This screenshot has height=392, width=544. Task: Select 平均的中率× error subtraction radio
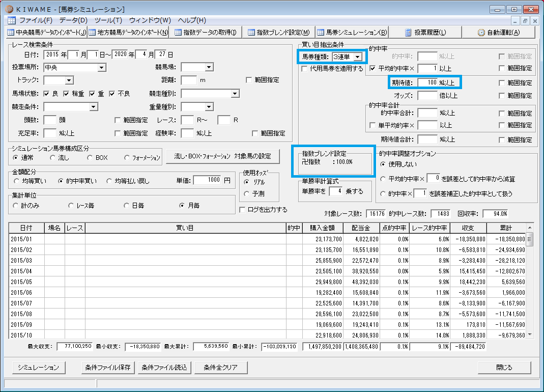pyautogui.click(x=383, y=179)
